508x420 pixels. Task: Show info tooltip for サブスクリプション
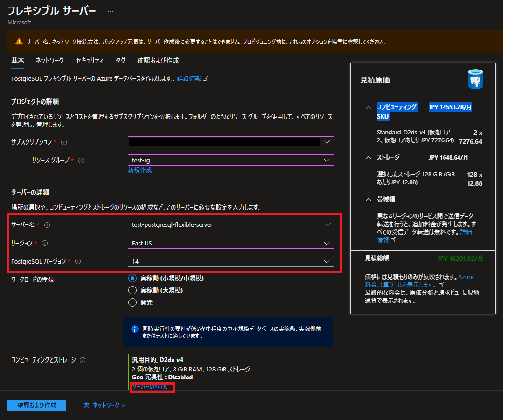[64, 142]
